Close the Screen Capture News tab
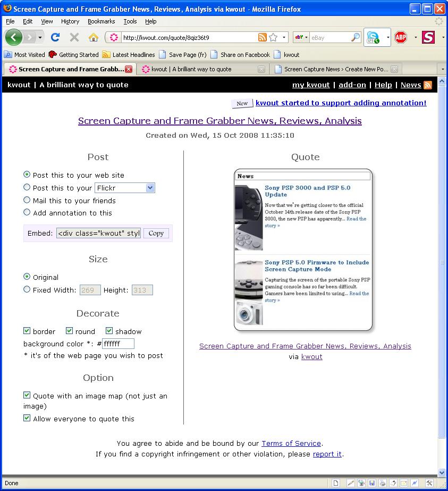 394,69
